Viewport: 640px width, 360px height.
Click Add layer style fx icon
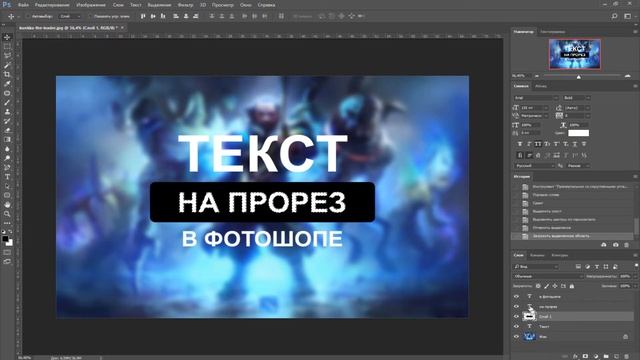click(x=575, y=356)
